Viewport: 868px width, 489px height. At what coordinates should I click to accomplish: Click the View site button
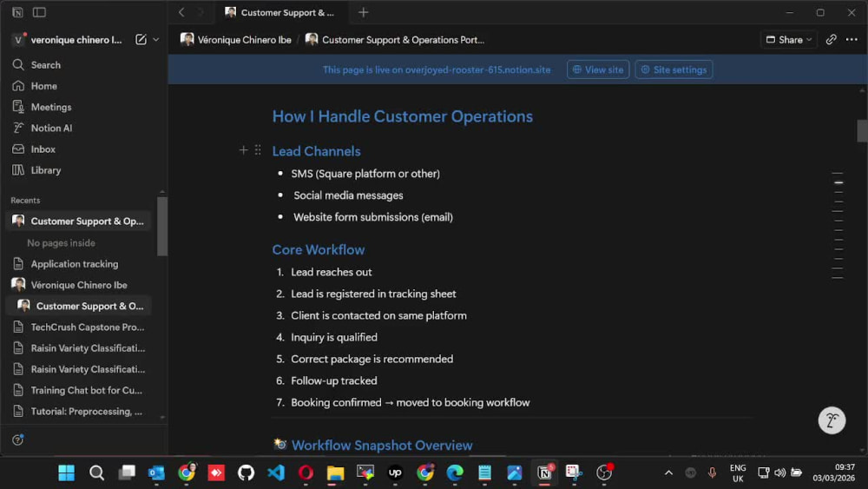click(598, 69)
